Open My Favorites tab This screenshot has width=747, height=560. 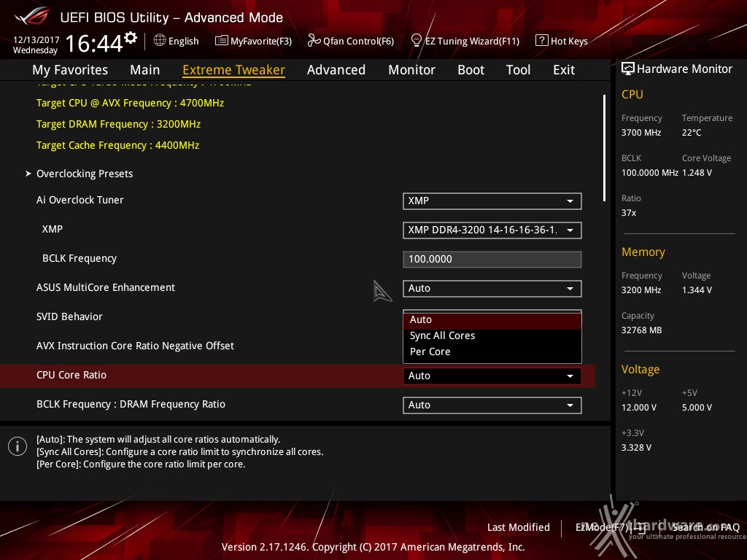70,70
